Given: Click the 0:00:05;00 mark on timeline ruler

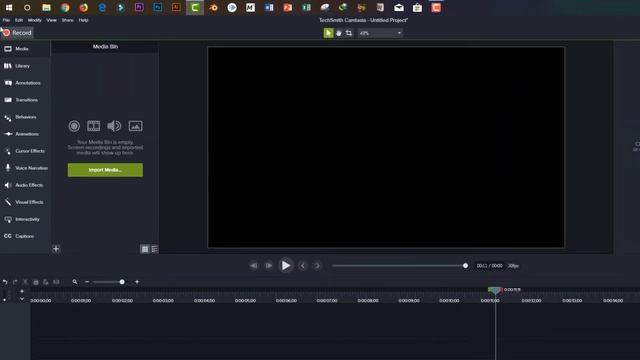Looking at the screenshot, I should (x=245, y=301).
